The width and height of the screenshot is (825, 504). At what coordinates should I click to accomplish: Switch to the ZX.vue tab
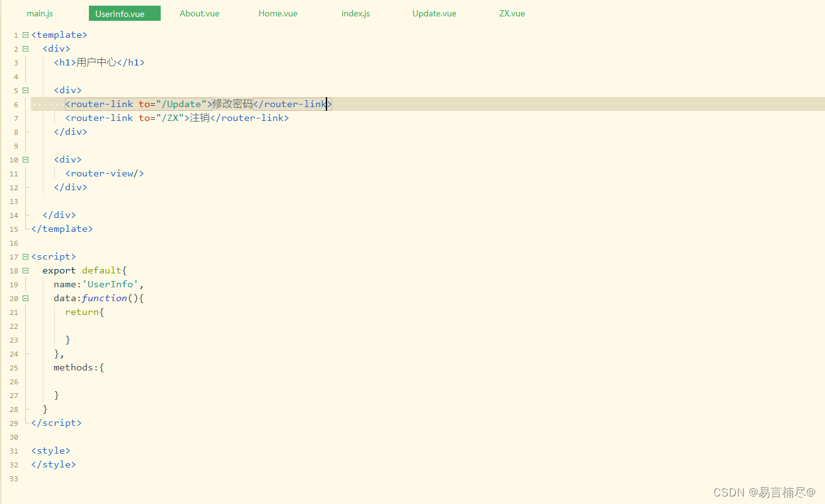[x=512, y=13]
